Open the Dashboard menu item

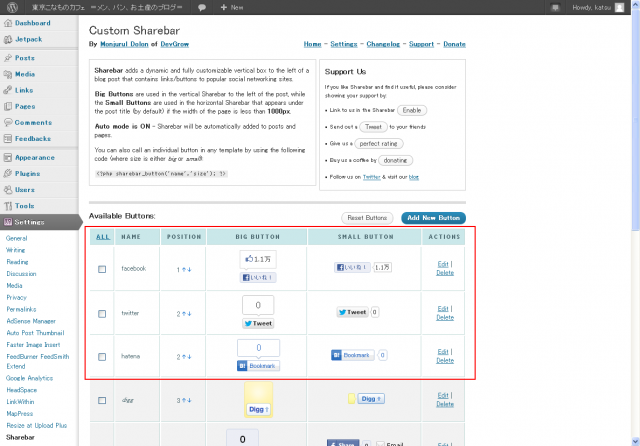click(33, 23)
